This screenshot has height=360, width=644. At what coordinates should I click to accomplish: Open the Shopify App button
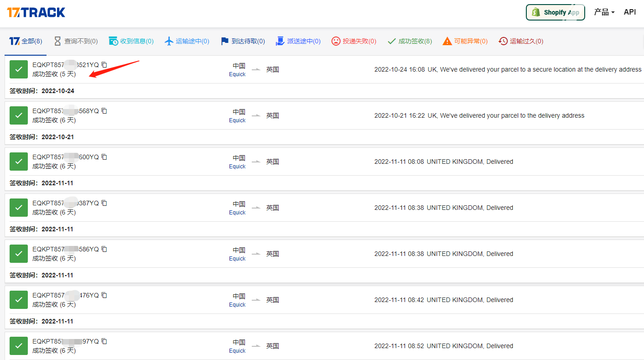(555, 12)
